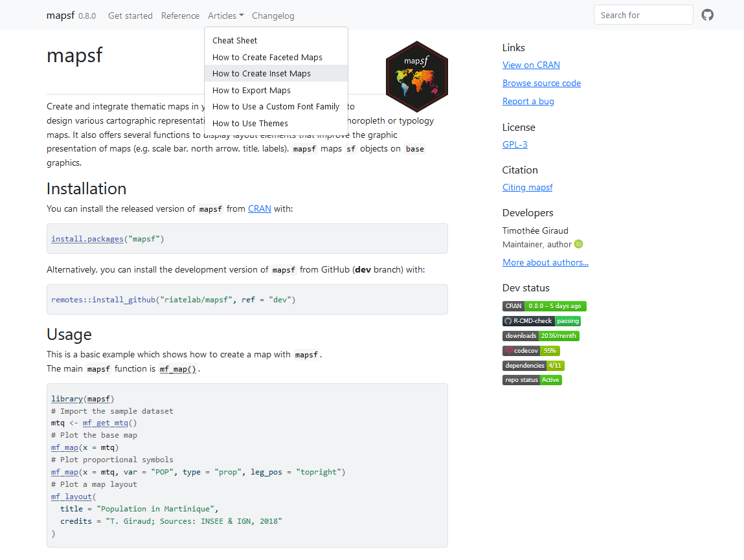Click the View on CRAN link
Viewport: 744px width, 560px height.
tap(531, 65)
